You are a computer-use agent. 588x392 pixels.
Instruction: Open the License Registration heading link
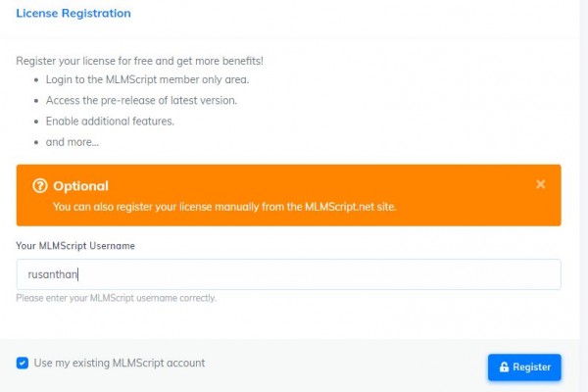pyautogui.click(x=73, y=13)
